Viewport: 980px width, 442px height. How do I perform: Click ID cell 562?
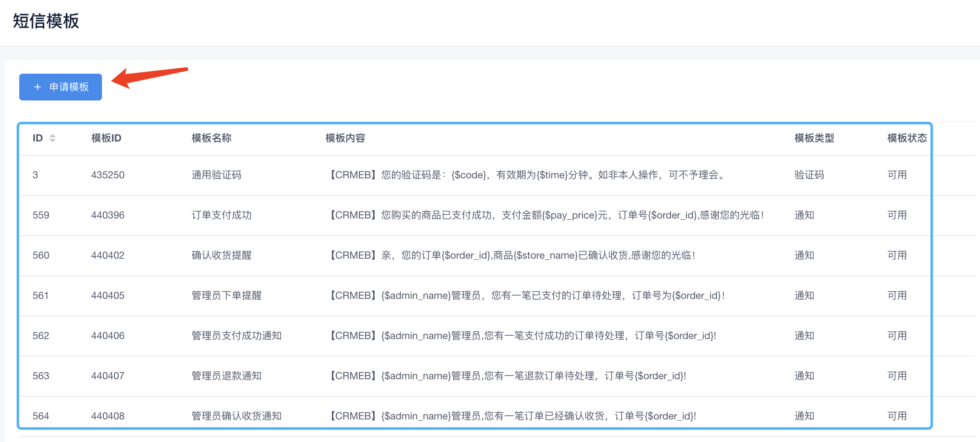click(41, 336)
